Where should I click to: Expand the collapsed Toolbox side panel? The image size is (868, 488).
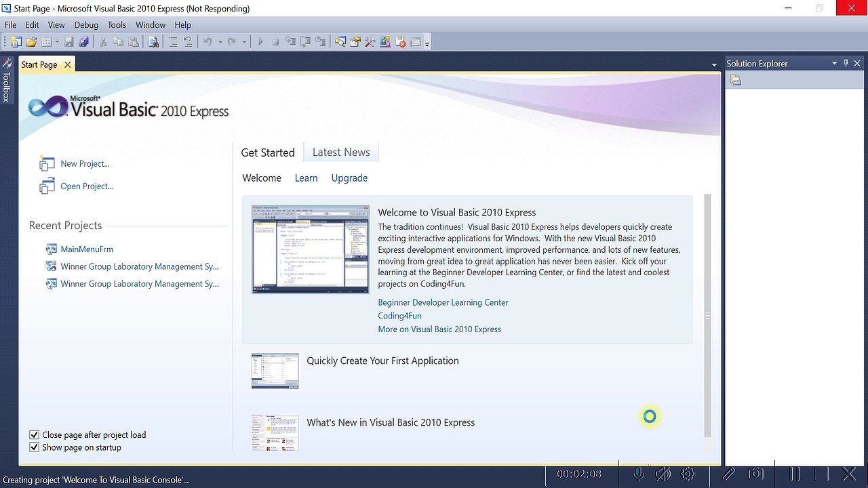coord(6,81)
